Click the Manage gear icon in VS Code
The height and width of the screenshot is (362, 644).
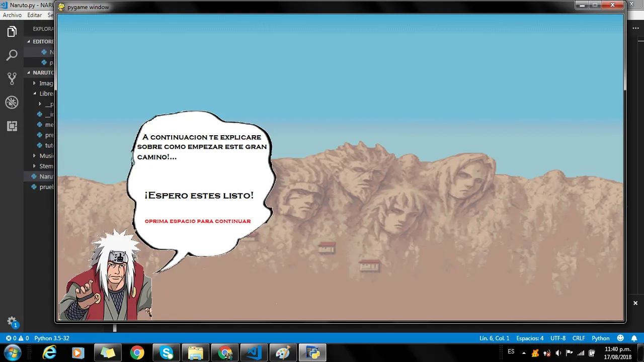(12, 322)
